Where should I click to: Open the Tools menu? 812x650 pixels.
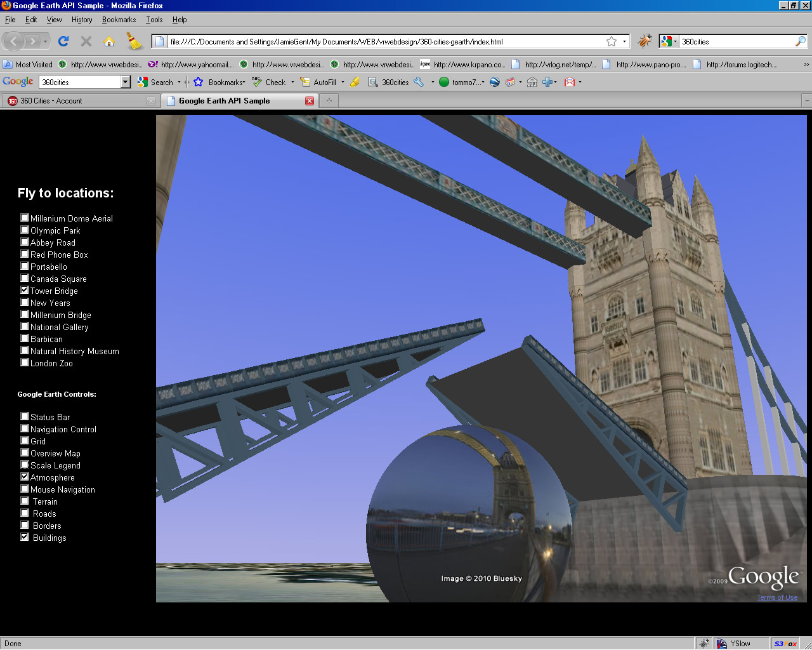click(154, 20)
